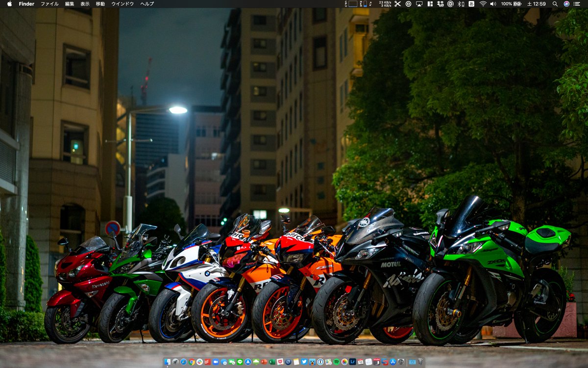
Task: Open the Bluetooth status menu
Action: tap(461, 3)
